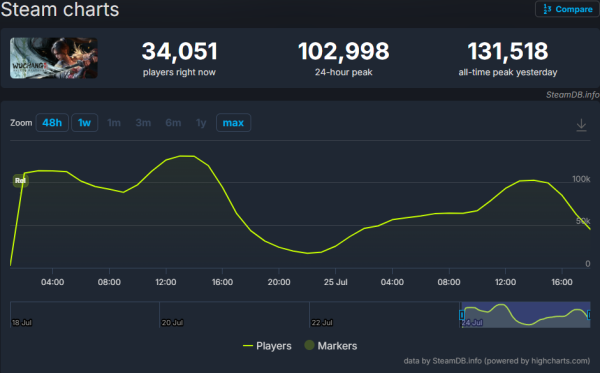Toggle the Markers series in legend
The height and width of the screenshot is (373, 600).
[331, 346]
